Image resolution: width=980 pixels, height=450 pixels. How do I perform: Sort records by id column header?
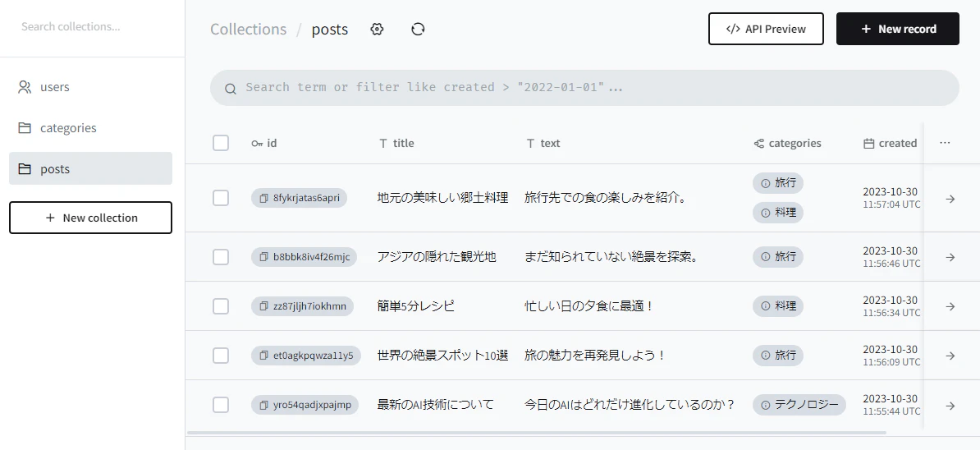click(x=264, y=143)
